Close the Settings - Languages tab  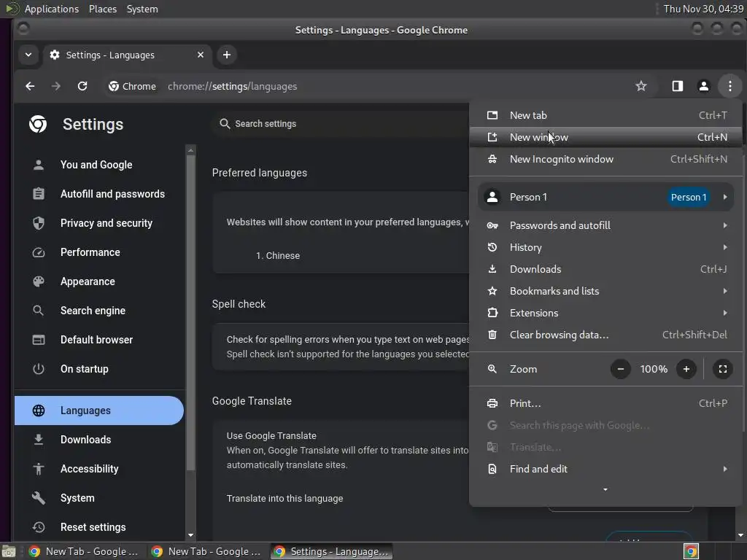[201, 55]
